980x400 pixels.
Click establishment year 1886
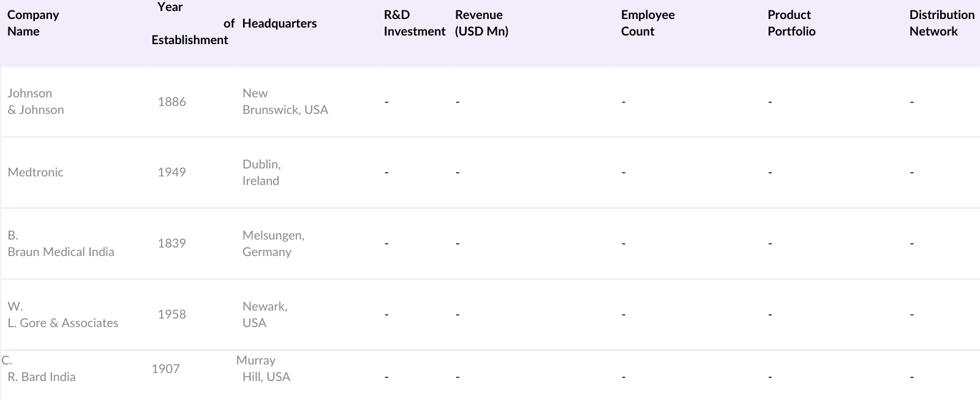tap(171, 102)
